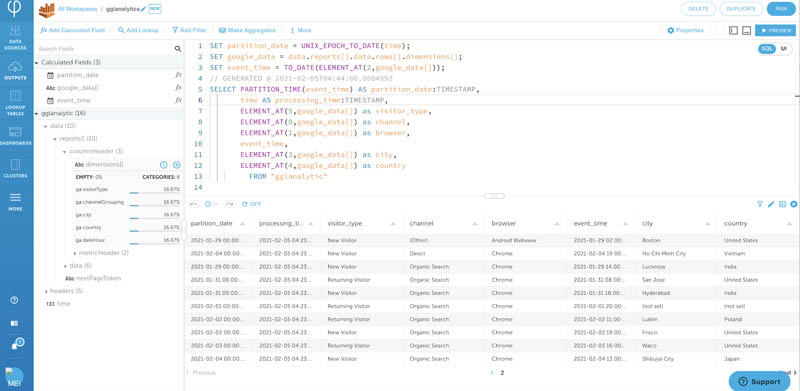Open Data Sources in the sidebar
This screenshot has width=800, height=391.
15,37
